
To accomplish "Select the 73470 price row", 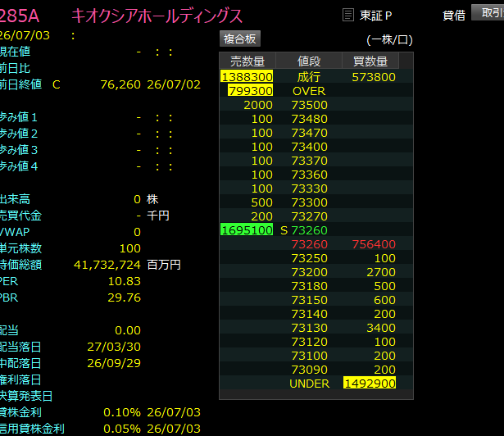I will click(316, 133).
